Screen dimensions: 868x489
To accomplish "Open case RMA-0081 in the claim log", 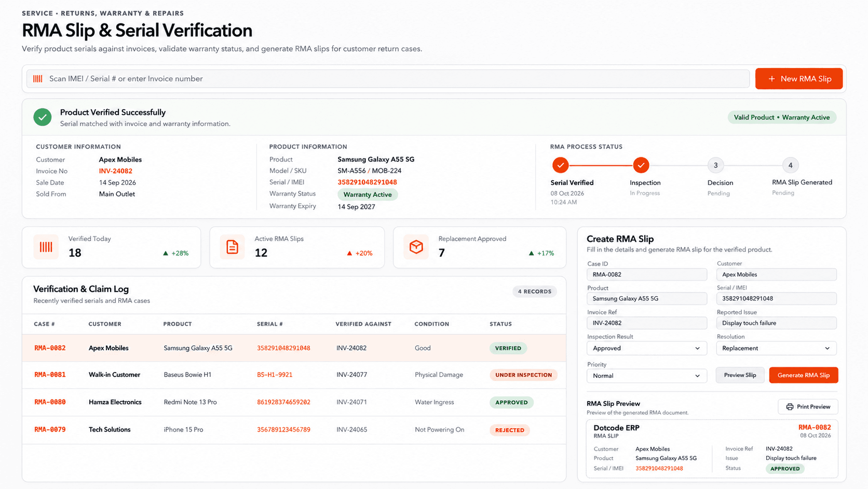I will click(x=50, y=375).
